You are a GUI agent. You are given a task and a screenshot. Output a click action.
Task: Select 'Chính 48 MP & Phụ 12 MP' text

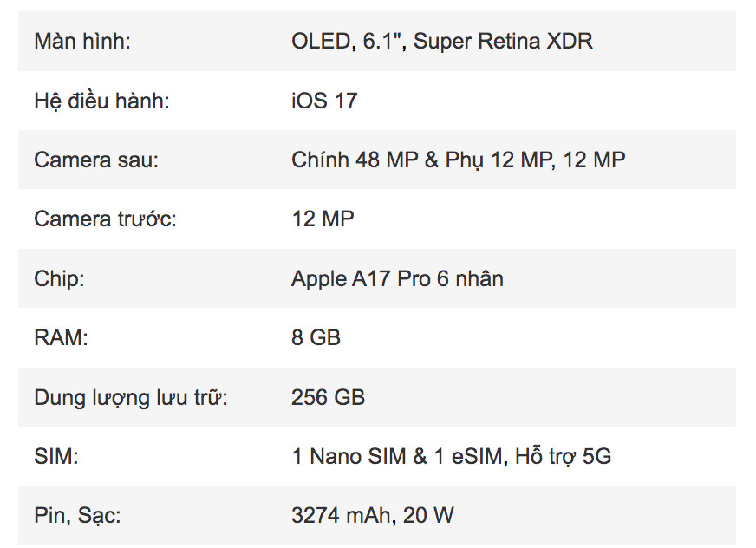(x=421, y=160)
